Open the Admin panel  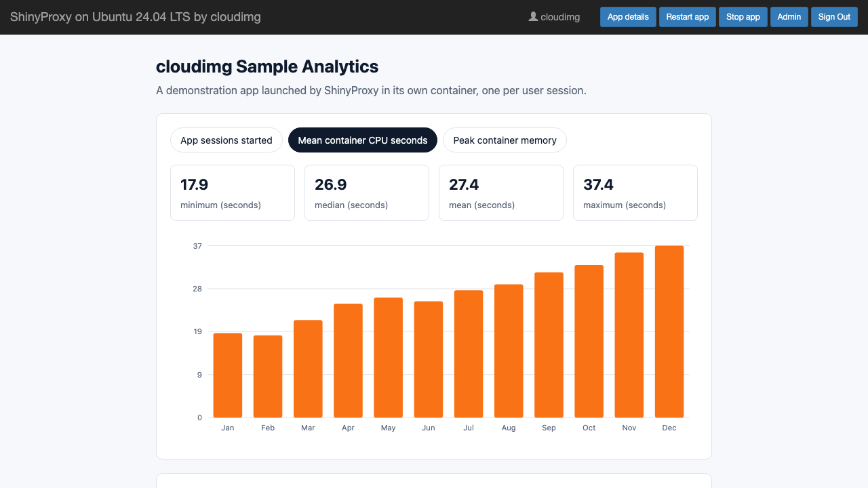pyautogui.click(x=789, y=17)
